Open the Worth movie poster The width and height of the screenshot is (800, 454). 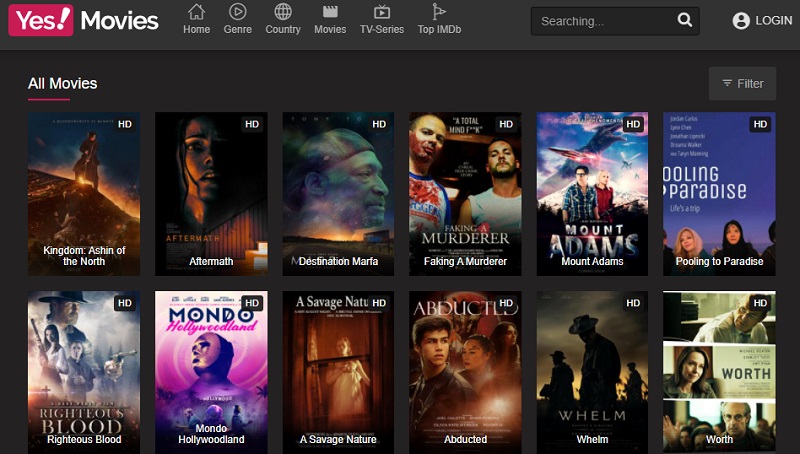tap(719, 372)
